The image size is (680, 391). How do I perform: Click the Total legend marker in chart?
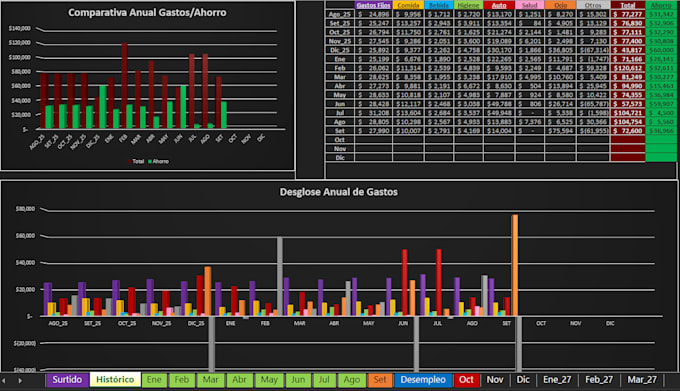pyautogui.click(x=130, y=162)
